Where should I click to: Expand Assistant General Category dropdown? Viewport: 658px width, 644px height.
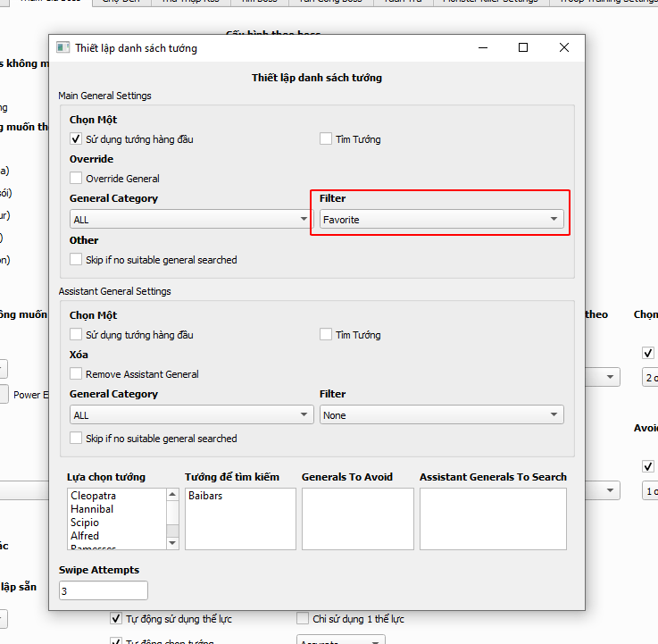coord(190,415)
